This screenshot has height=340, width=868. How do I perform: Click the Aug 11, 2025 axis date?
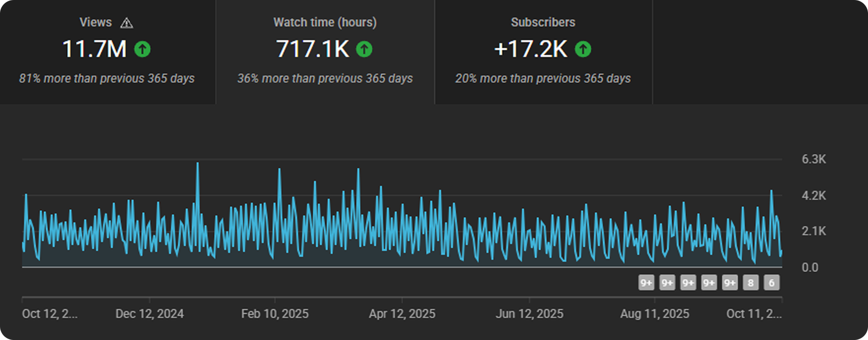click(x=654, y=314)
